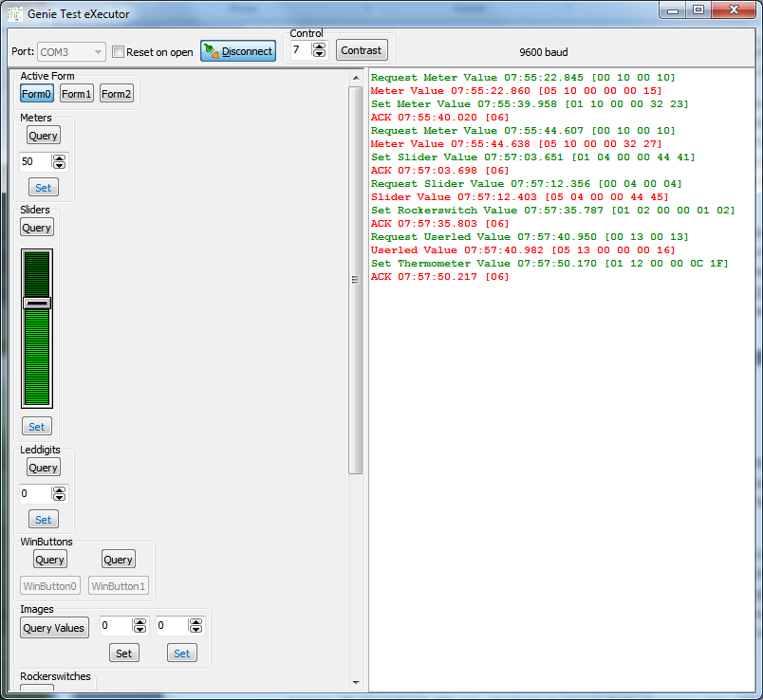Set the Meters value
The width and height of the screenshot is (763, 700).
(x=44, y=188)
